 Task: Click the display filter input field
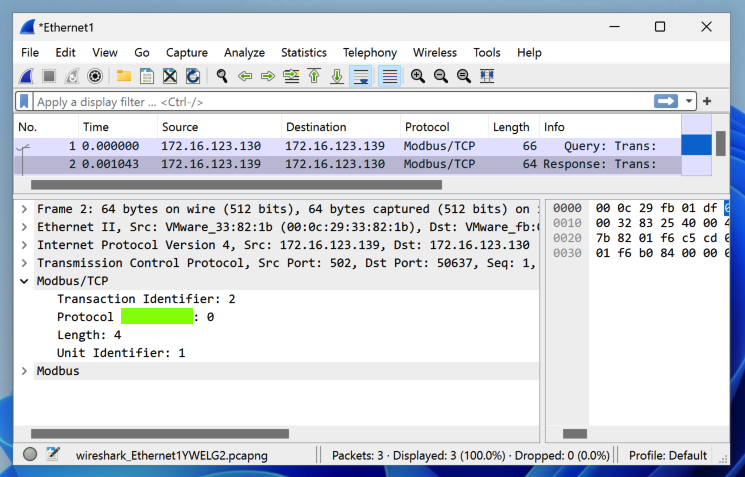342,102
